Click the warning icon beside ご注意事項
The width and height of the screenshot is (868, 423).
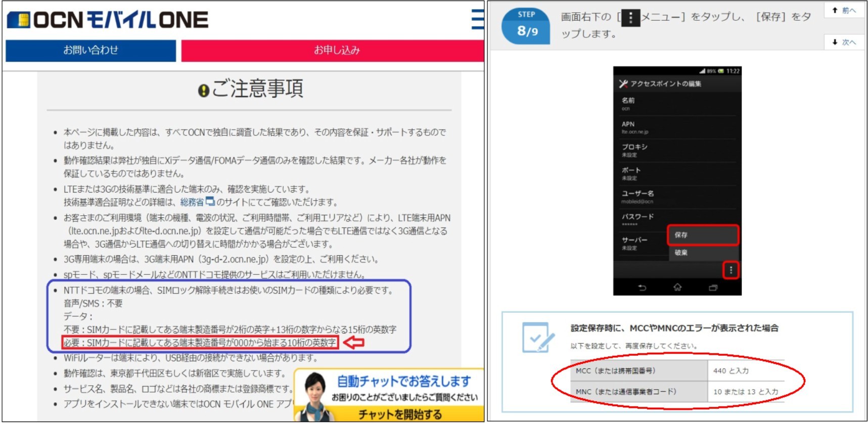point(203,90)
